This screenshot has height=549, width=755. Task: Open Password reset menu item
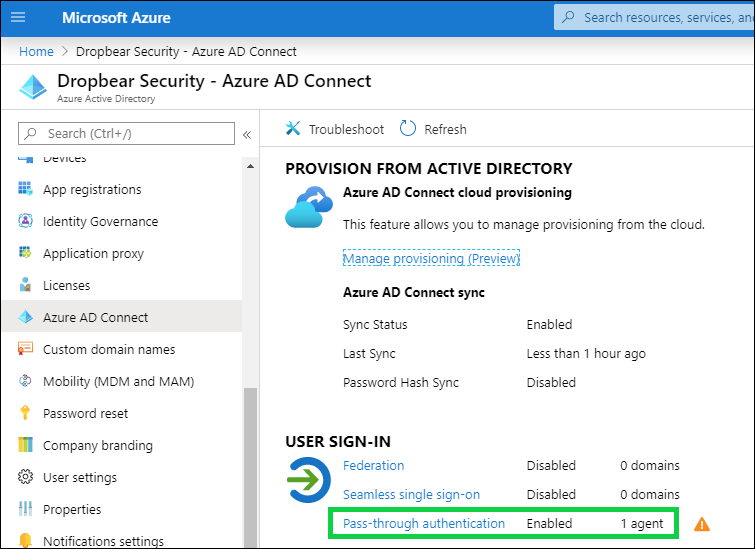click(121, 413)
